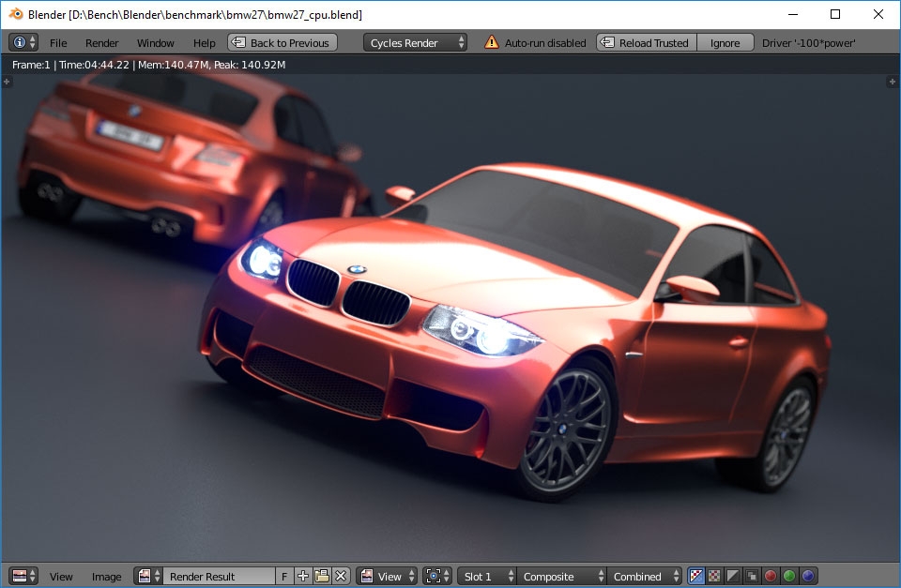Open the Cycles Render engine dropdown
Viewport: 901px width, 588px height.
pyautogui.click(x=415, y=42)
